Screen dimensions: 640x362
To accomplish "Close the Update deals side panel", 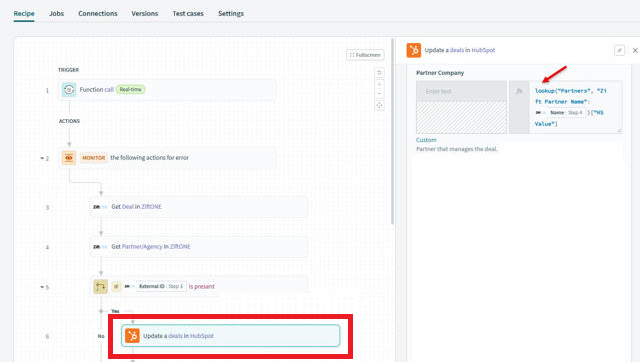I will [x=635, y=50].
